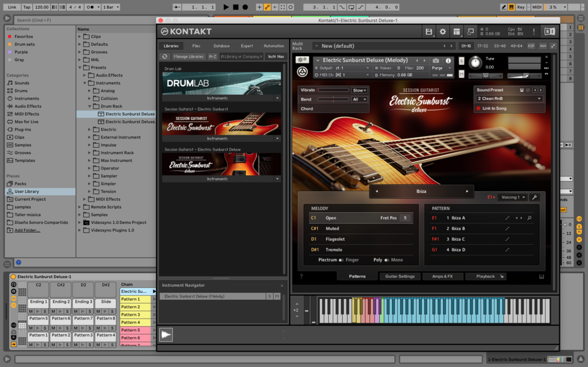Expand the Clips folder in browser
Viewport: 588px width, 367px height.
pyautogui.click(x=80, y=37)
